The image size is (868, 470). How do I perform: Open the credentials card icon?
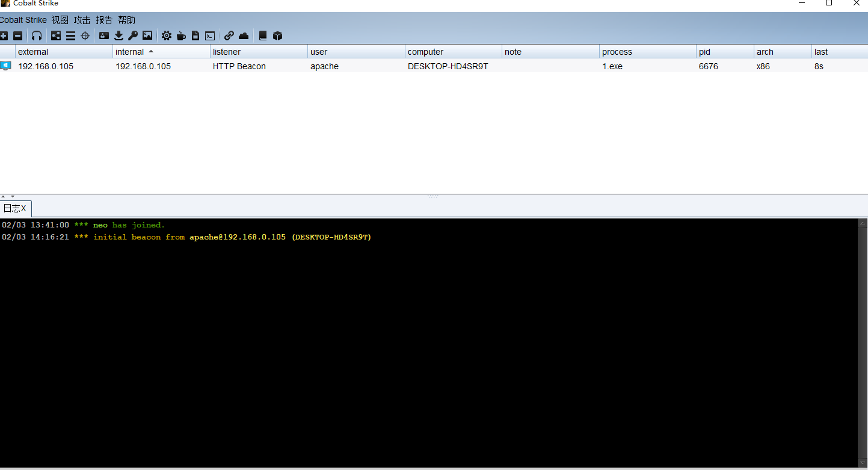(x=104, y=36)
